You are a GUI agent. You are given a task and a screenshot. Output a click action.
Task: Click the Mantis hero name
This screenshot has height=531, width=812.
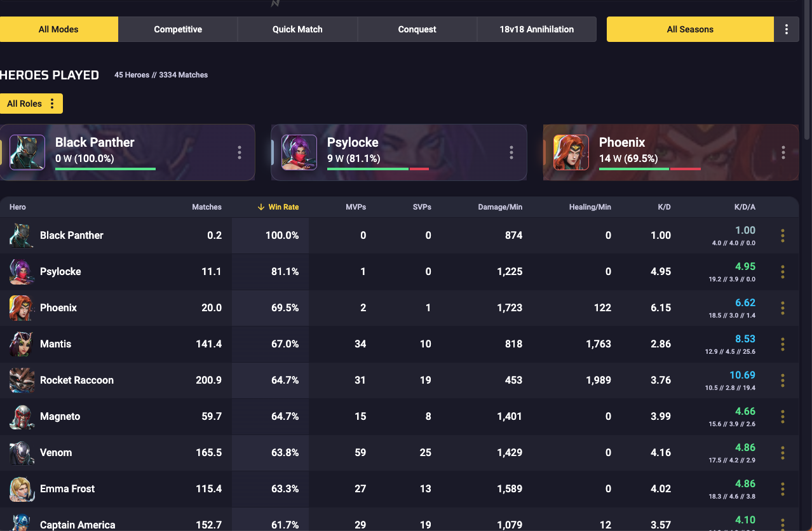[x=56, y=344]
